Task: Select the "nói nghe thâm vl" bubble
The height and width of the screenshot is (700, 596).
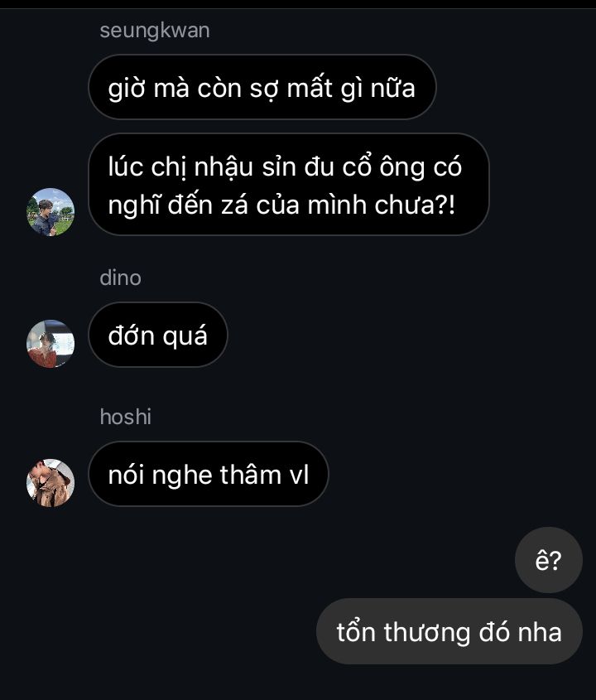Action: pos(209,474)
